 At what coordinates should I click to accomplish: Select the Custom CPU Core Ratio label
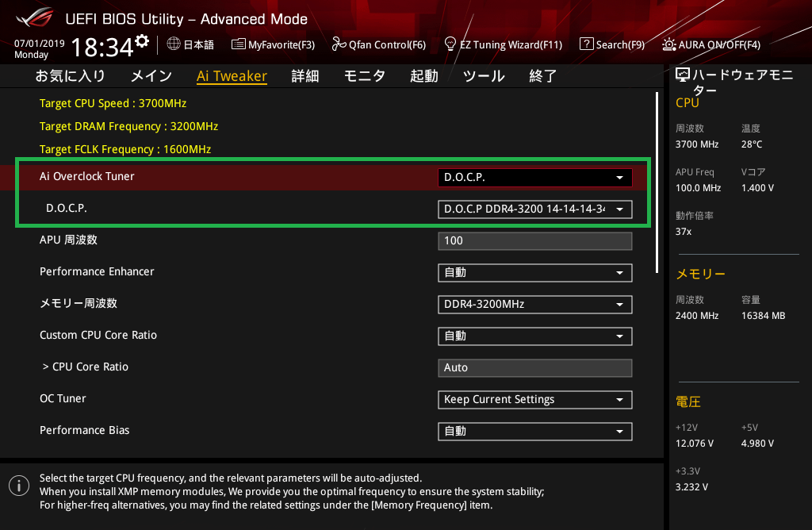click(98, 335)
